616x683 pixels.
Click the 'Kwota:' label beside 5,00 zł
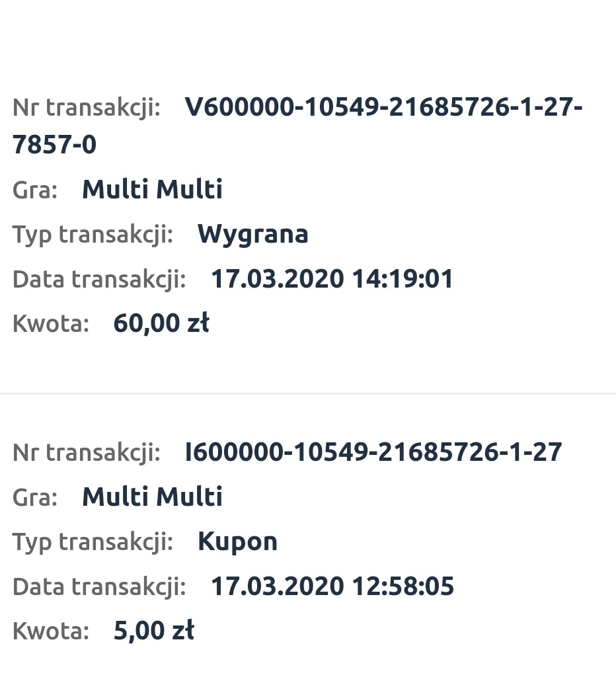51,631
